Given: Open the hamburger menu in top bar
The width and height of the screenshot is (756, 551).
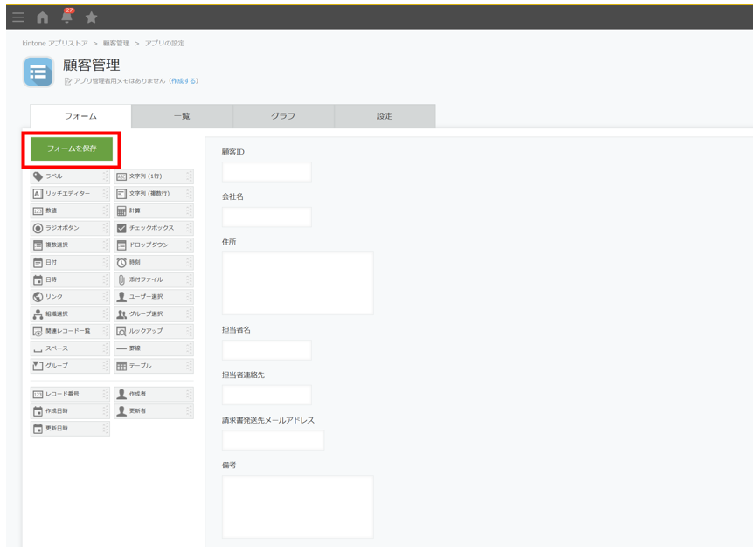Looking at the screenshot, I should click(x=15, y=15).
